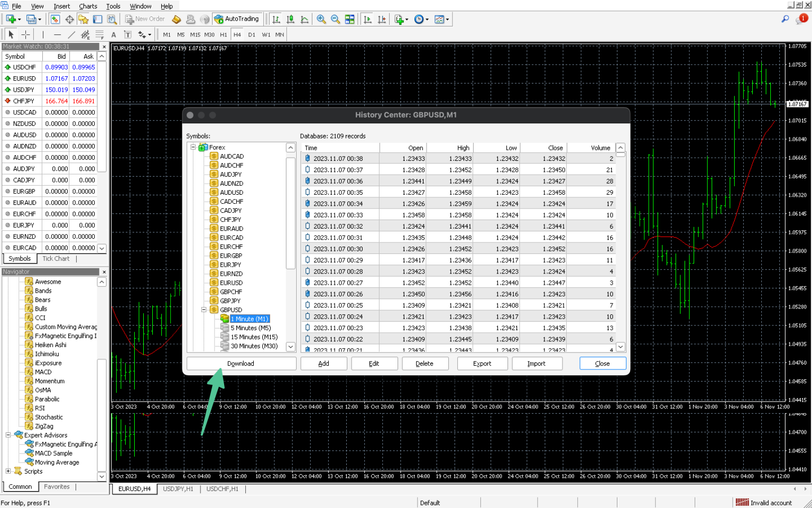Select 5 Minutes (M5) under GBPUSD

point(251,328)
